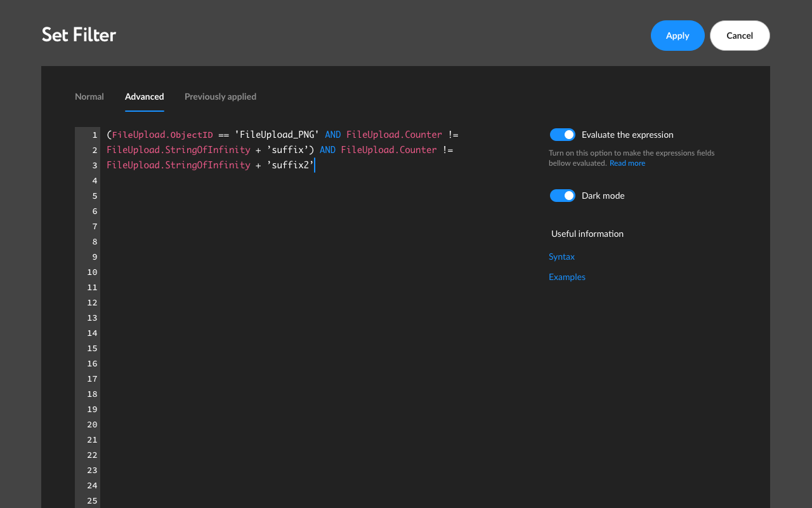
Task: Click the Useful information label
Action: tap(587, 234)
